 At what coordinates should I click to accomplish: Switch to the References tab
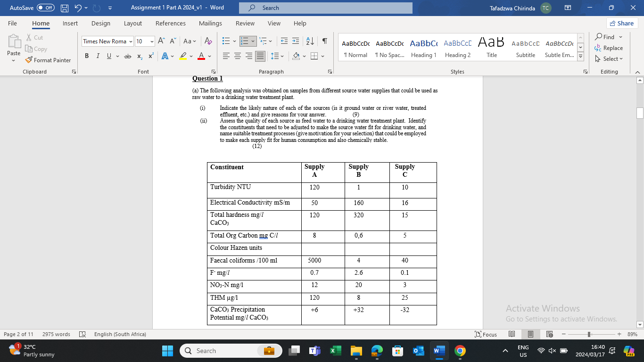tap(170, 23)
